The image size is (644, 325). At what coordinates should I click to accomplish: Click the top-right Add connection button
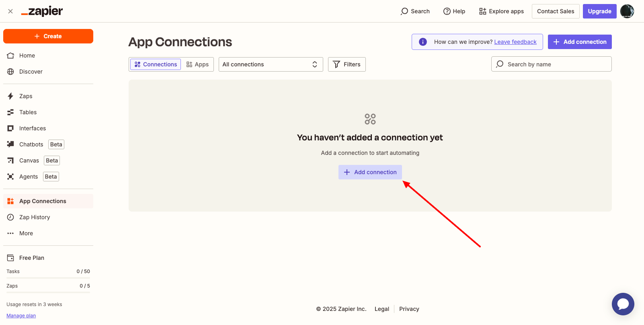580,42
